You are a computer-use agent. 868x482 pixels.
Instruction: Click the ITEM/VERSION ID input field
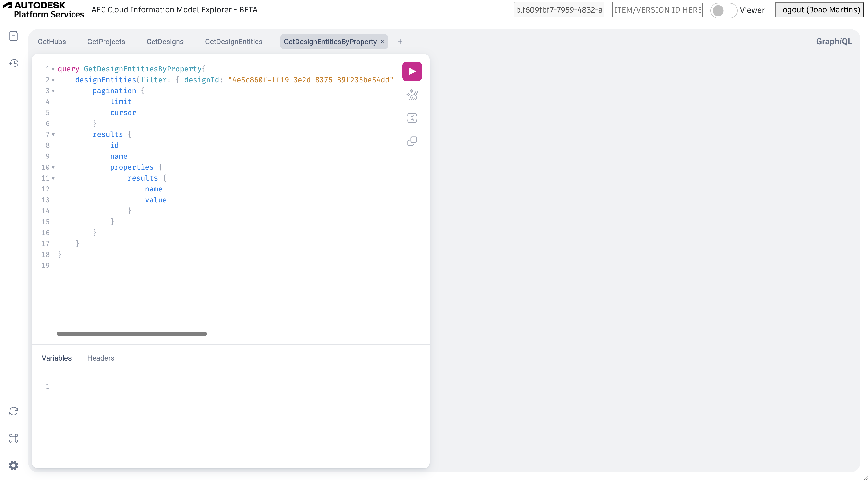click(657, 10)
